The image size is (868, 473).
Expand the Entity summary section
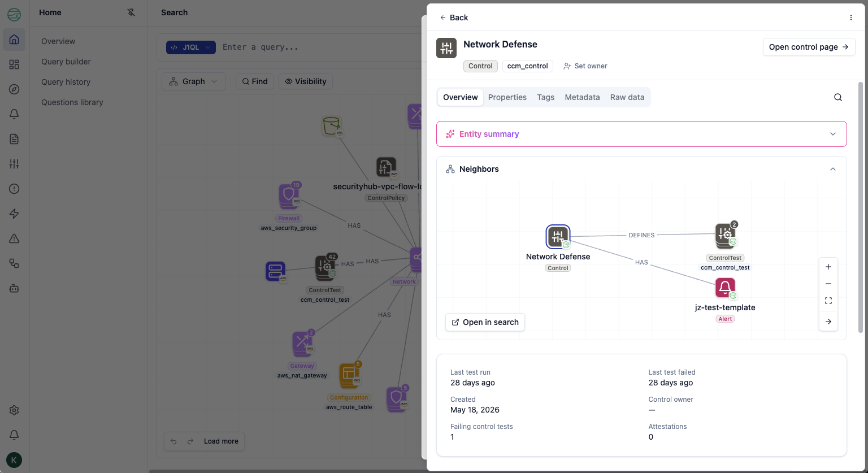(x=641, y=134)
